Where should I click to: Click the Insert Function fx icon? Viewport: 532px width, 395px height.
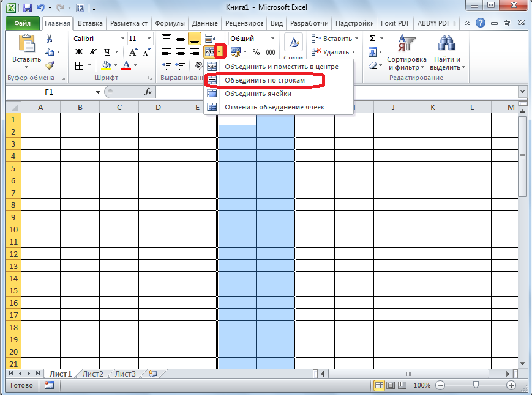pos(148,92)
